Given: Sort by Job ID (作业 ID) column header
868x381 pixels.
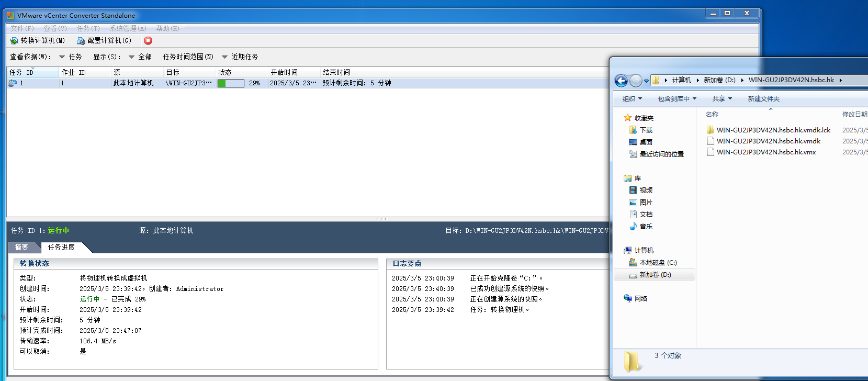Looking at the screenshot, I should 85,72.
